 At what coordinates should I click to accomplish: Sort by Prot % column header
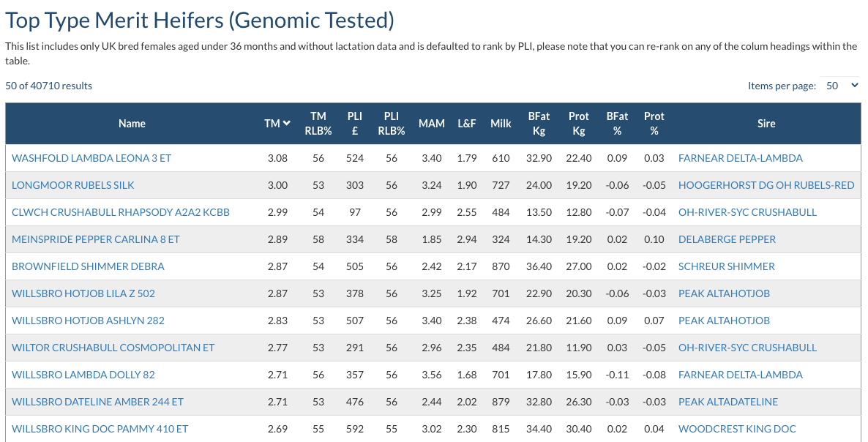654,124
